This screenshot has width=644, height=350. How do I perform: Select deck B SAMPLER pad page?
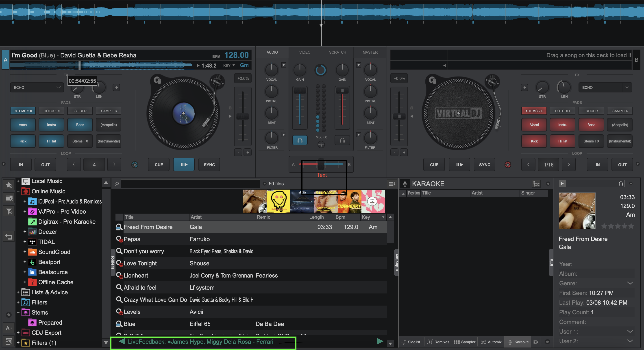point(620,111)
